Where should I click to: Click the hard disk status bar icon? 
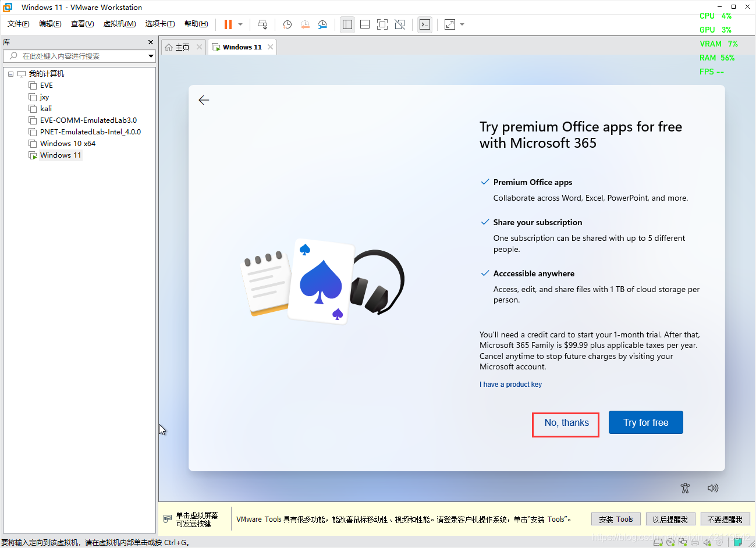coord(658,542)
